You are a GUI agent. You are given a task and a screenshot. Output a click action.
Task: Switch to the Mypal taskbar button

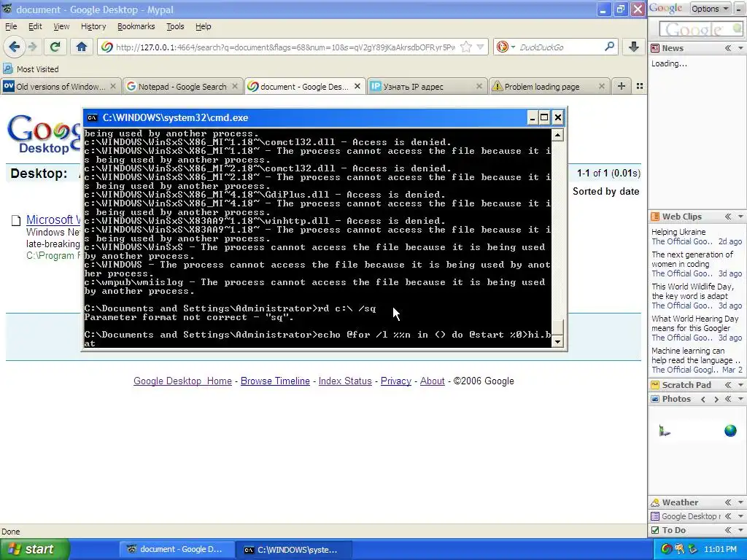pyautogui.click(x=177, y=550)
